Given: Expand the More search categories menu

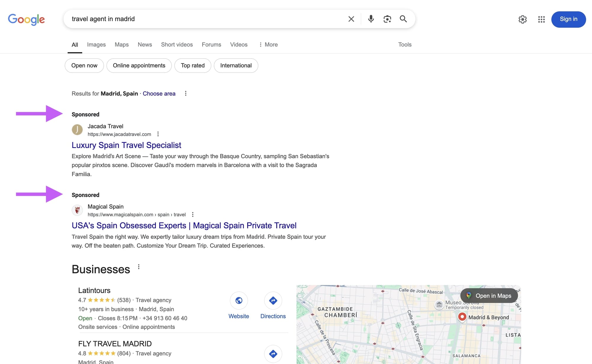Looking at the screenshot, I should [268, 44].
